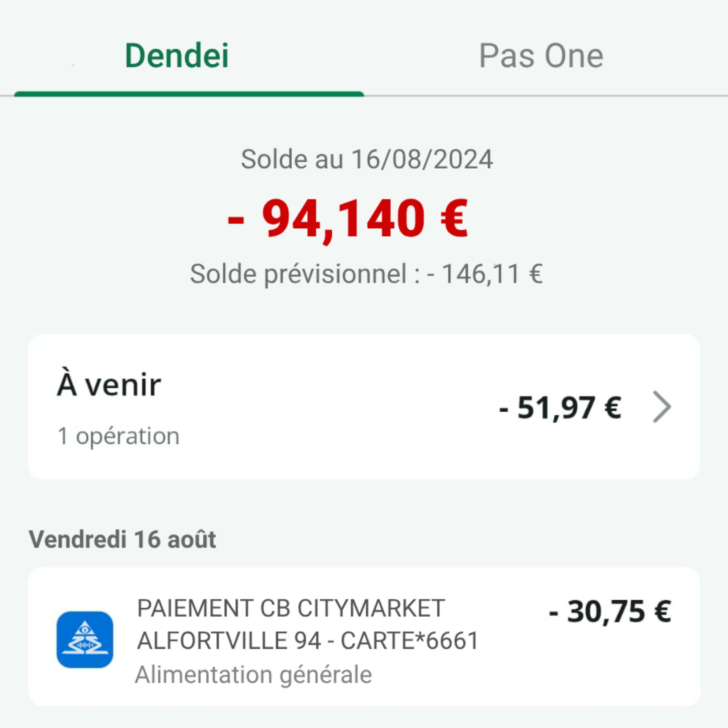728x728 pixels.
Task: Click the 1 opération subtitle
Action: click(118, 436)
